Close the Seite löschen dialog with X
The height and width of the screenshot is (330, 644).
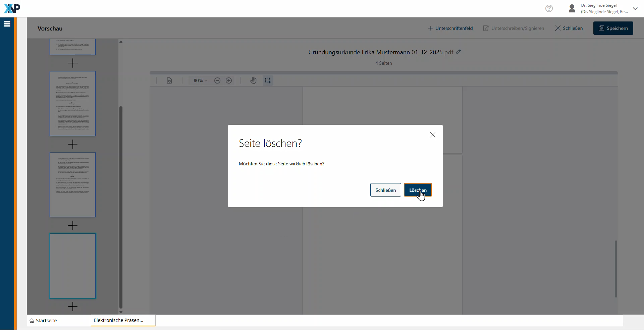coord(432,135)
